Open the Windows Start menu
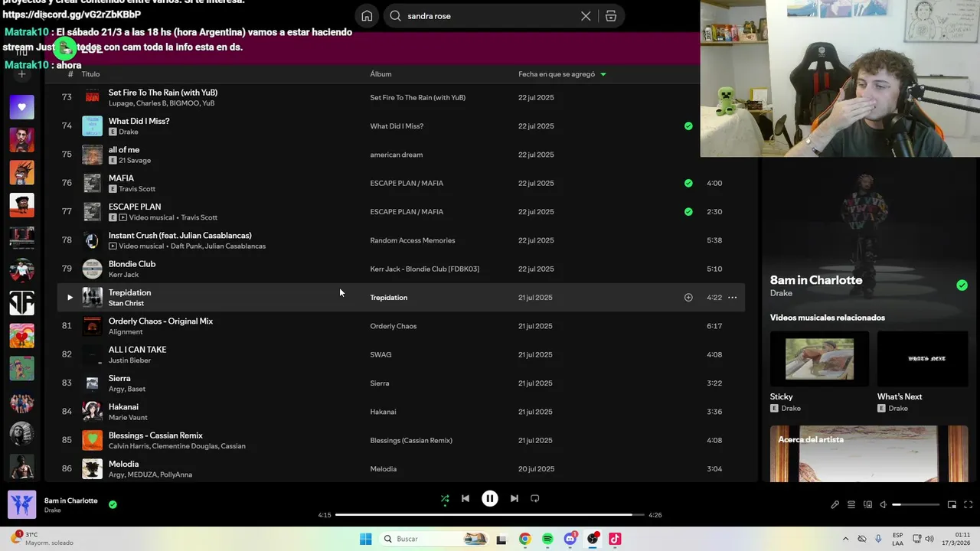The height and width of the screenshot is (551, 980). point(365,539)
